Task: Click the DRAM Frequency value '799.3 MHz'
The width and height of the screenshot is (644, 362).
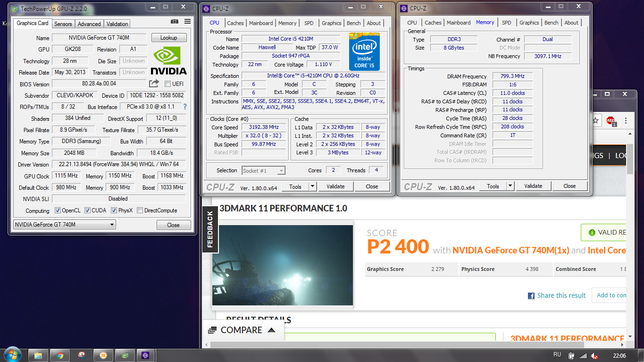Action: (x=512, y=76)
